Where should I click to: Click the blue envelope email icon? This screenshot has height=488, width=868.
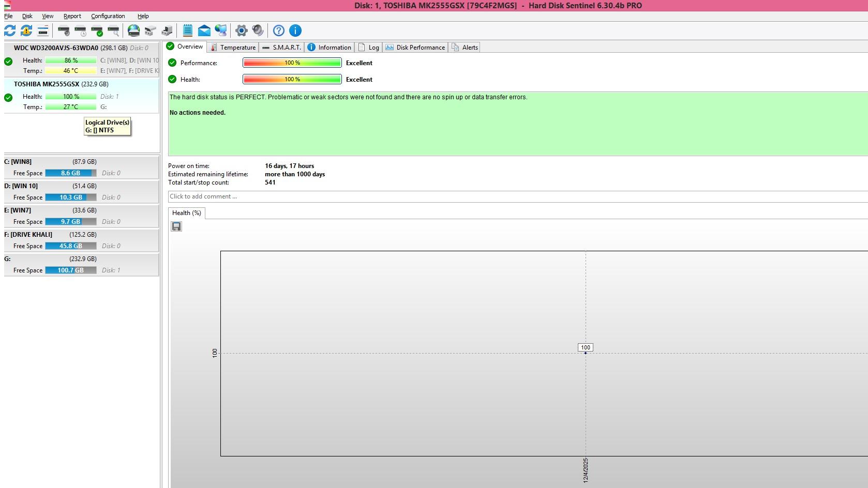click(x=204, y=30)
